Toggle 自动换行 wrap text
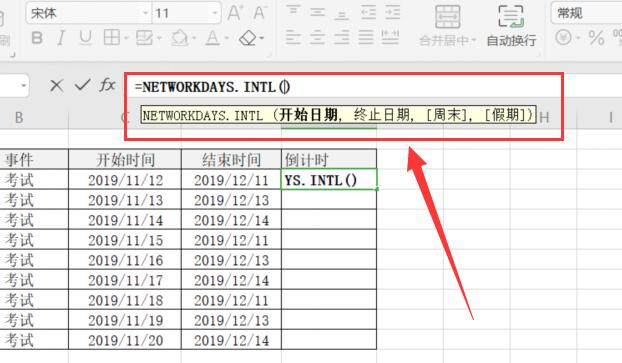This screenshot has height=363, width=622. pyautogui.click(x=511, y=26)
